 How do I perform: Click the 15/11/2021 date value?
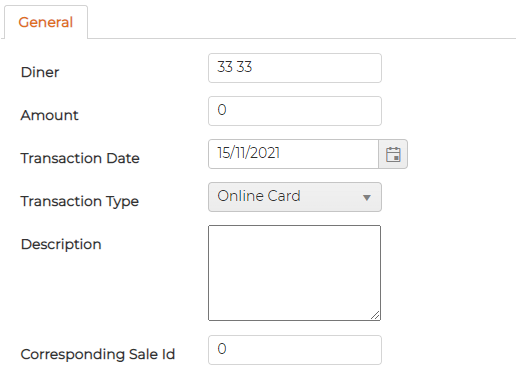tap(249, 153)
